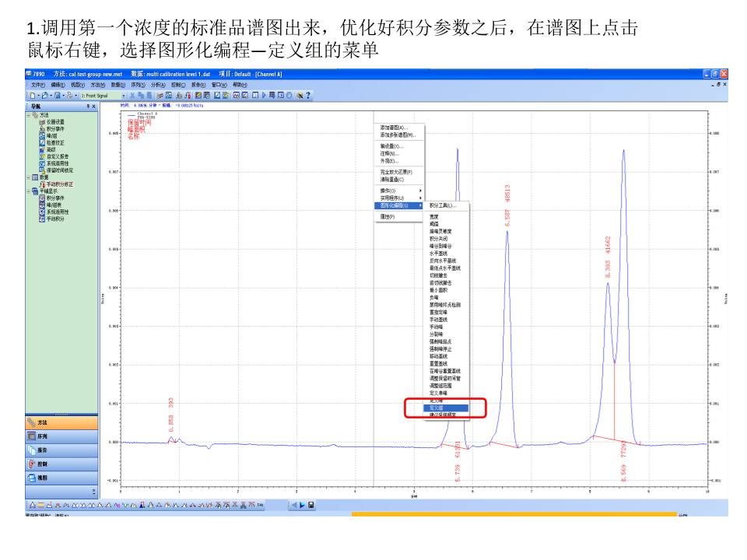Collapse the 方法 tree node
This screenshot has width=747, height=560.
[28, 114]
